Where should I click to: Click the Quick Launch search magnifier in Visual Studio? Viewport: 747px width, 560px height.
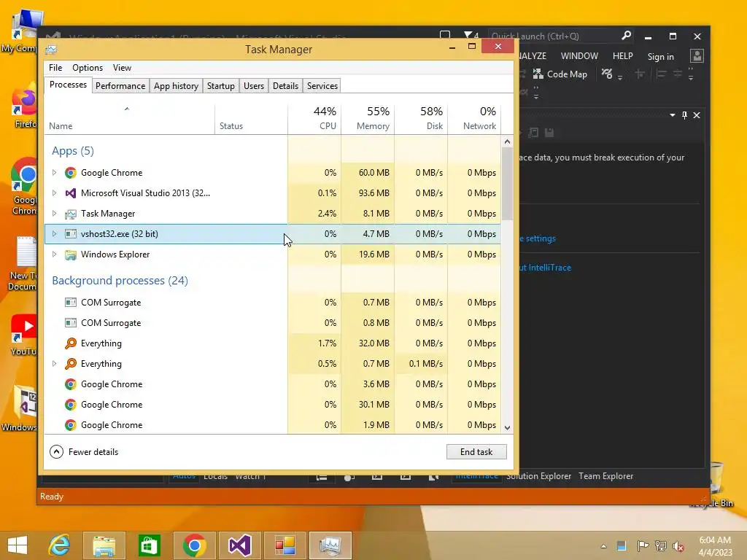[x=626, y=36]
